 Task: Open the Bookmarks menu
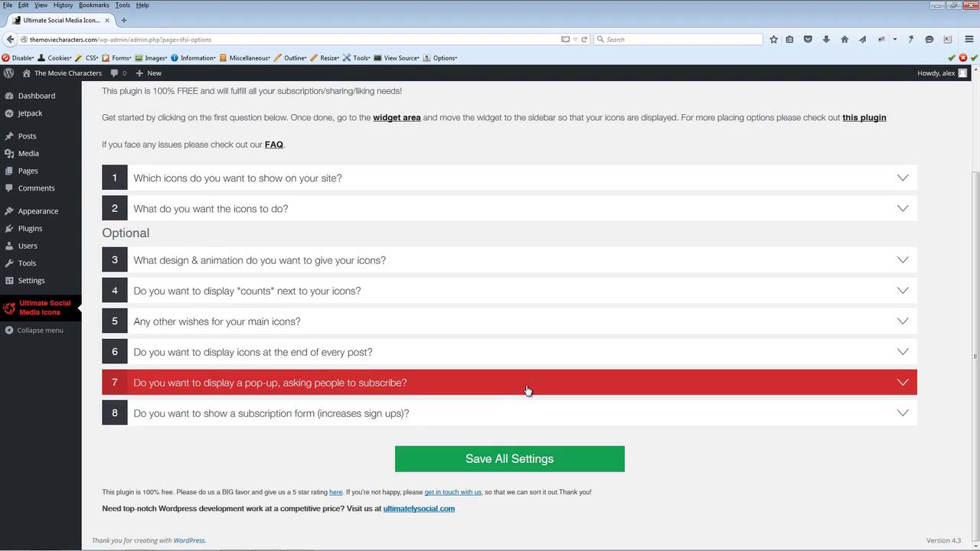coord(95,5)
